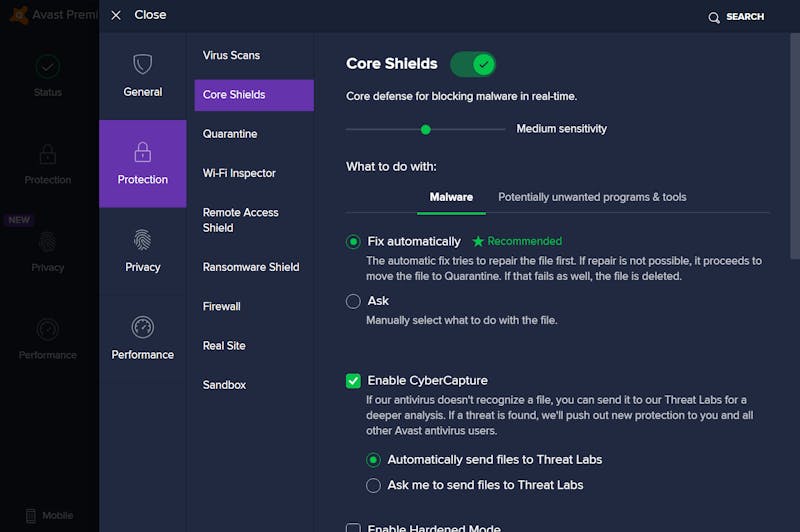Viewport: 800px width, 532px height.
Task: Uncheck Enable CyberCapture checkbox
Action: (353, 381)
